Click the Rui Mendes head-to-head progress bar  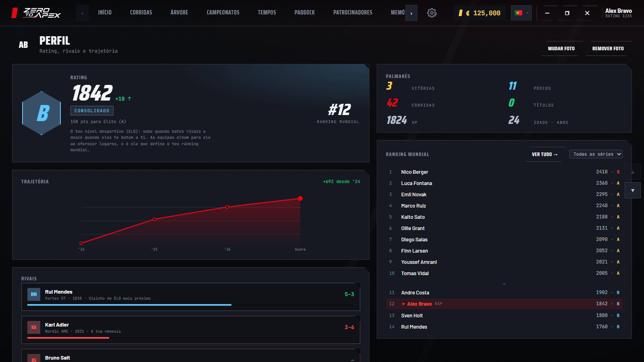(x=191, y=305)
